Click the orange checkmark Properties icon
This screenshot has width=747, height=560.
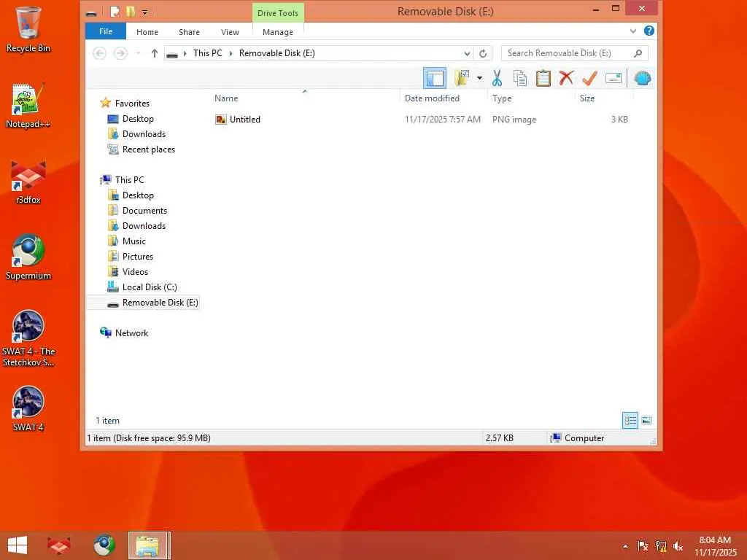(x=589, y=78)
